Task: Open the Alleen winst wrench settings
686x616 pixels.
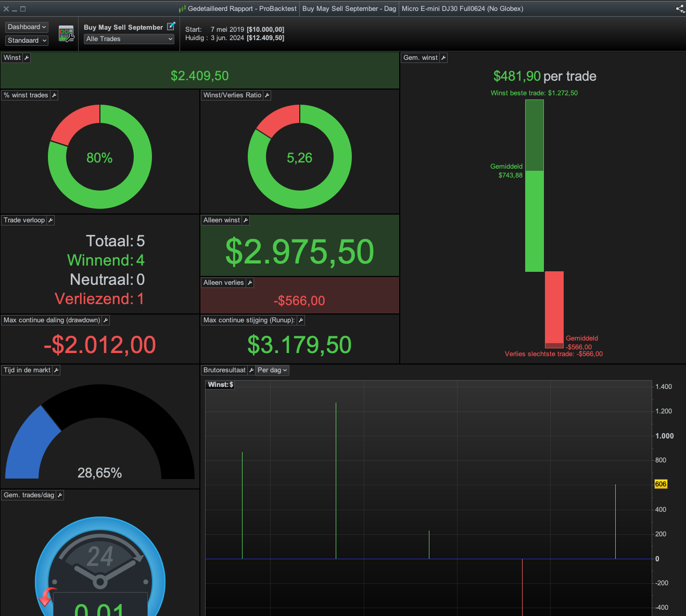Action: (246, 220)
